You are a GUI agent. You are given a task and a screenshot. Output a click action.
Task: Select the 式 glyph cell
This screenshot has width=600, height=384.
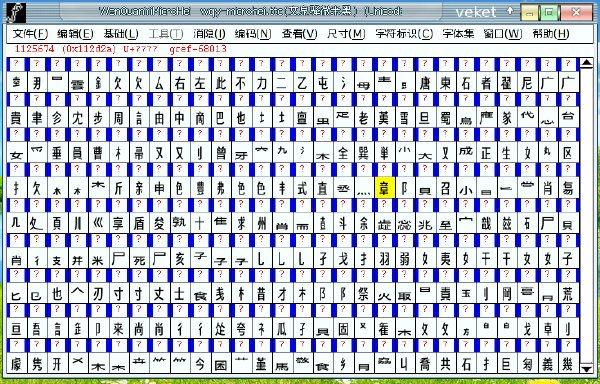pyautogui.click(x=302, y=188)
